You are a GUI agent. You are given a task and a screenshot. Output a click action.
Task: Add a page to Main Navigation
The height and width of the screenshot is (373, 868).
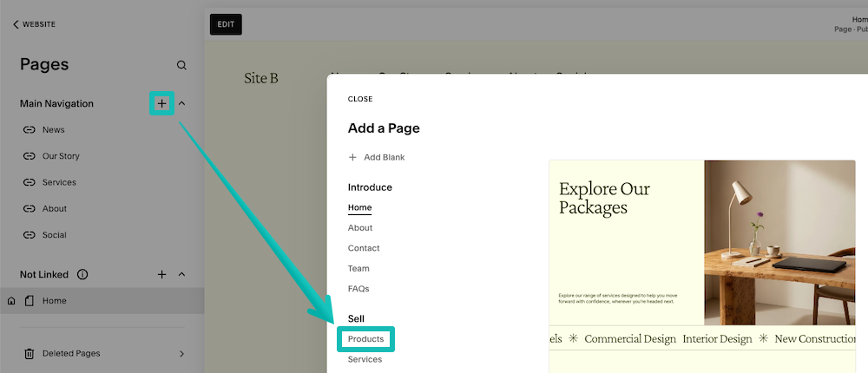[161, 104]
